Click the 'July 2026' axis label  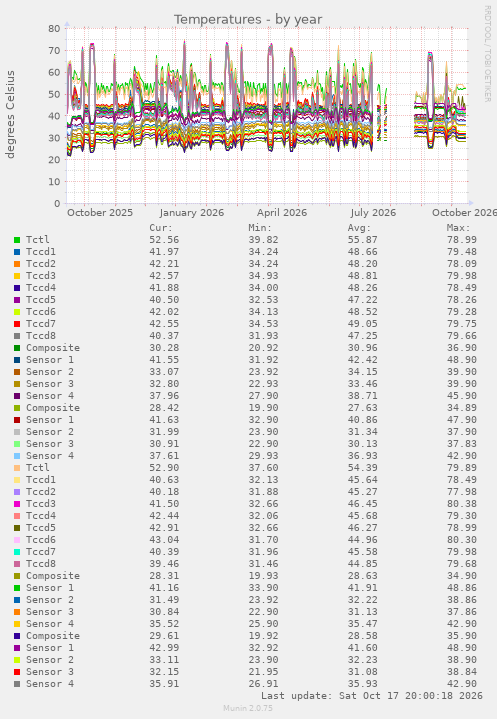pos(373,213)
